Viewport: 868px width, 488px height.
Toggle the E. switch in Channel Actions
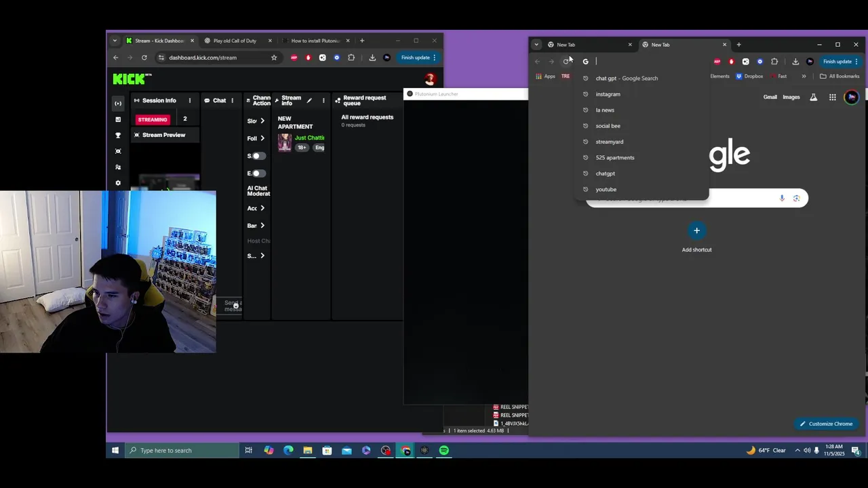258,174
